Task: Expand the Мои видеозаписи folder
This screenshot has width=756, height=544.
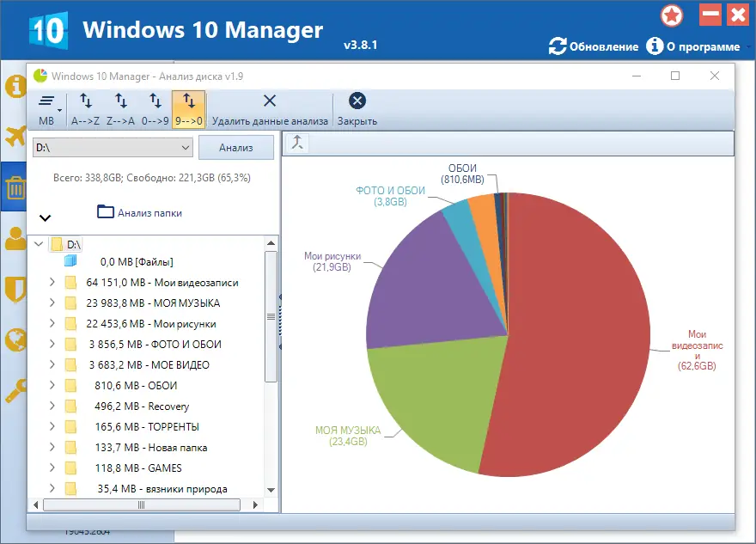Action: pos(52,282)
